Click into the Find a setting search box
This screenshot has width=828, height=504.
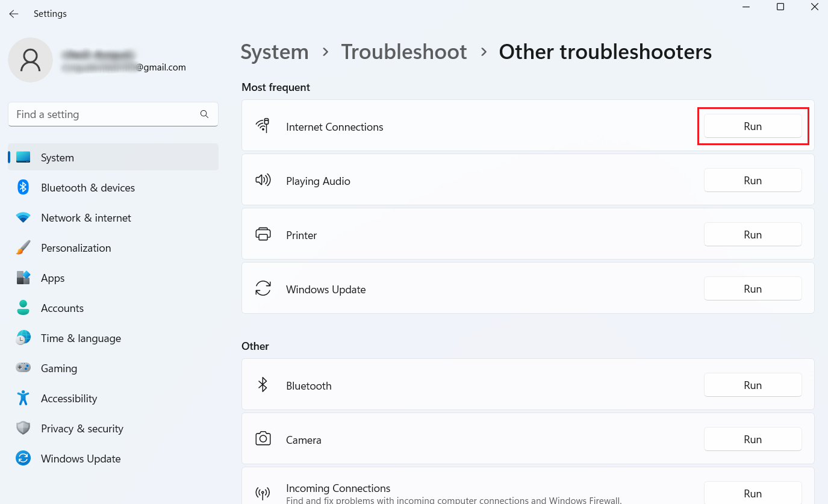point(113,114)
